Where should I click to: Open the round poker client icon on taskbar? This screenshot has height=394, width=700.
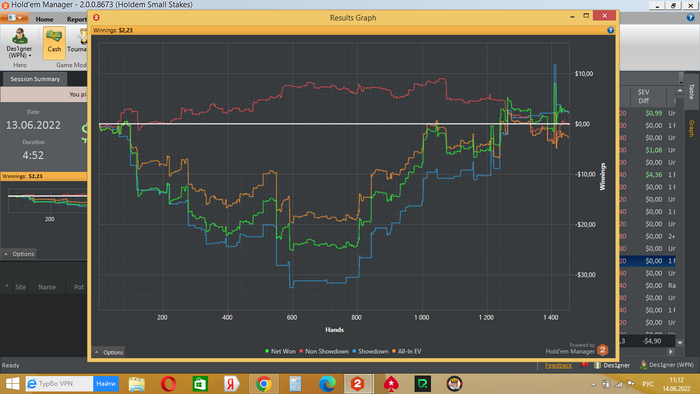[454, 384]
